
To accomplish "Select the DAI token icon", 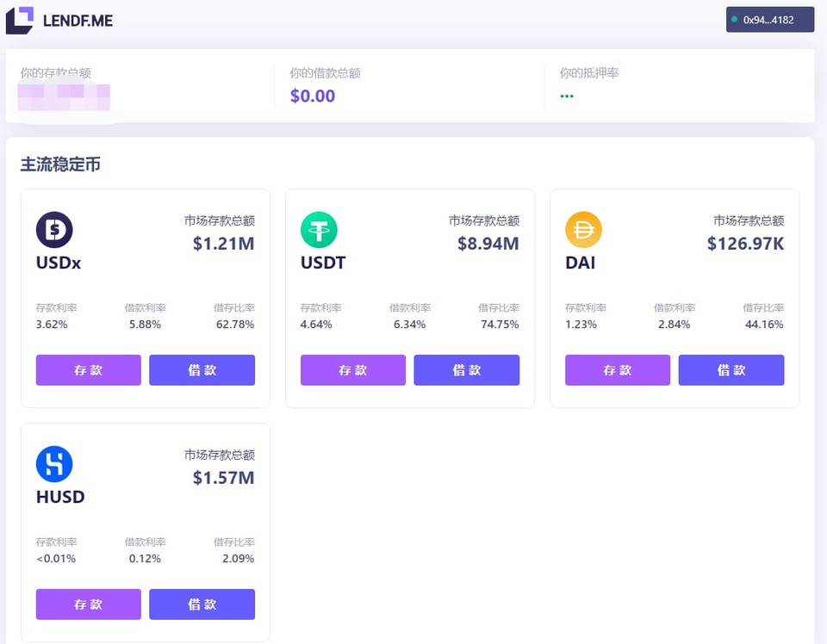I will point(584,230).
